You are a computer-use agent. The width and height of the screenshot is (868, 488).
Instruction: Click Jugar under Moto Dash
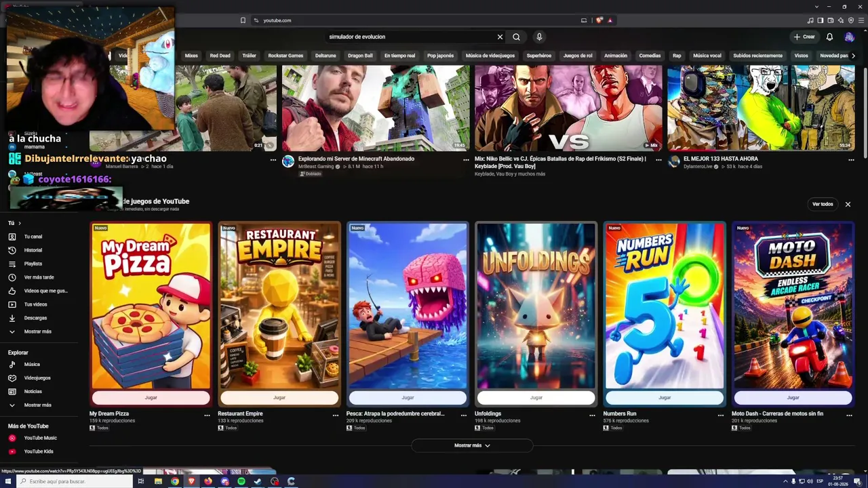point(793,398)
